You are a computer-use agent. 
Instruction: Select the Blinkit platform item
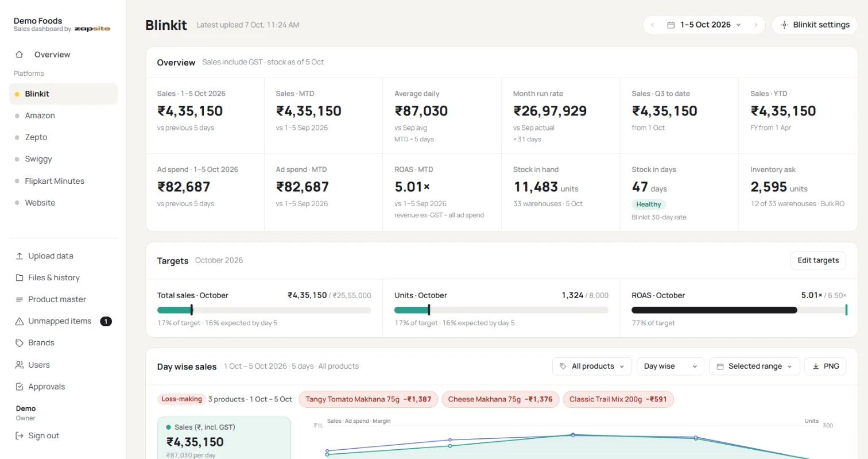(63, 94)
